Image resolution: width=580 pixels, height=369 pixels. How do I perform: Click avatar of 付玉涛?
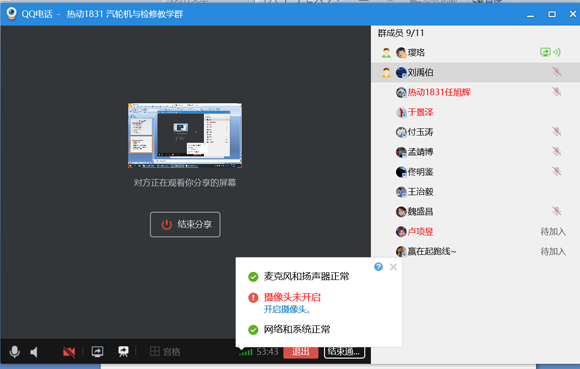[x=401, y=132]
